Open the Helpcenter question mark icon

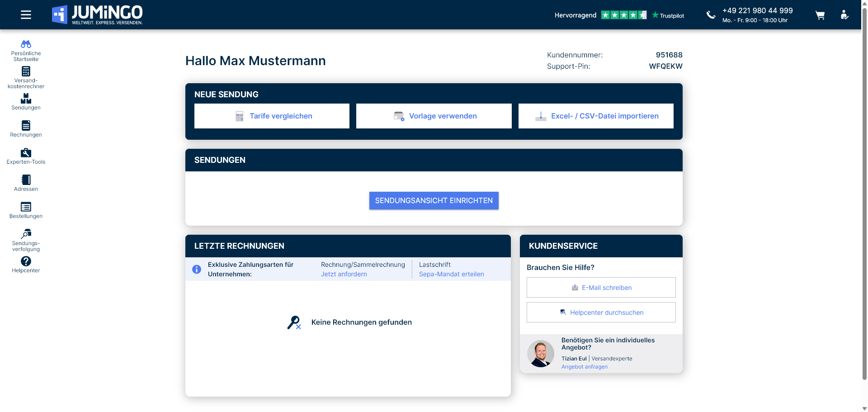[26, 261]
